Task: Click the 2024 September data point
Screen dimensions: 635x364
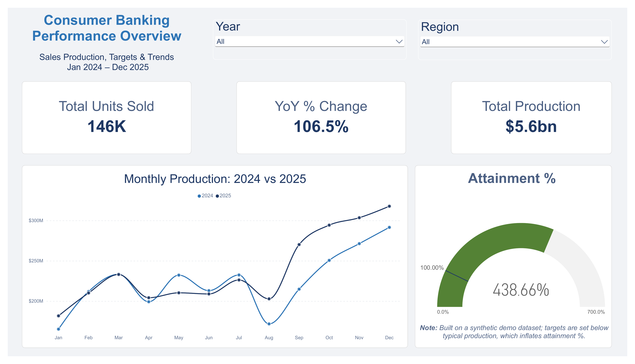Action: tap(299, 289)
